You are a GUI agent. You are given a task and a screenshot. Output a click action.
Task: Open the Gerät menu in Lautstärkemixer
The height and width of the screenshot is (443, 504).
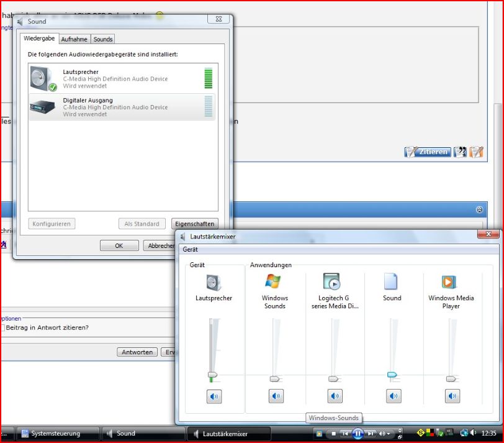click(x=191, y=249)
